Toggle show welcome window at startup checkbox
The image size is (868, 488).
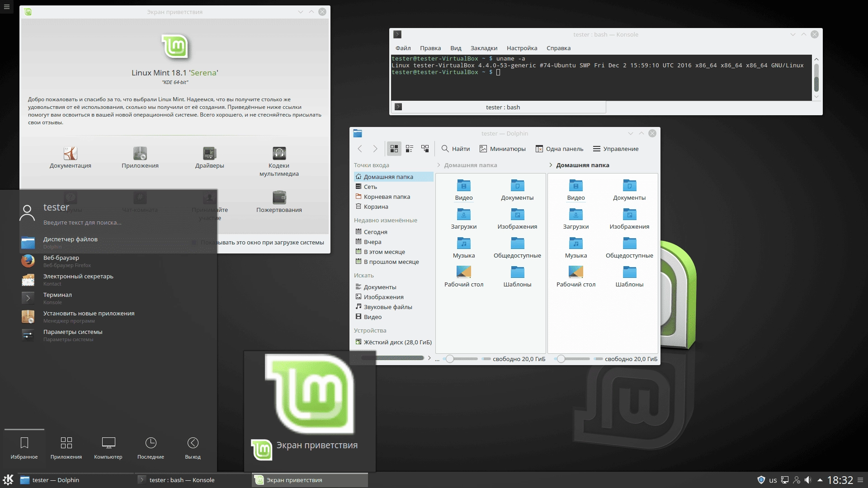point(194,243)
